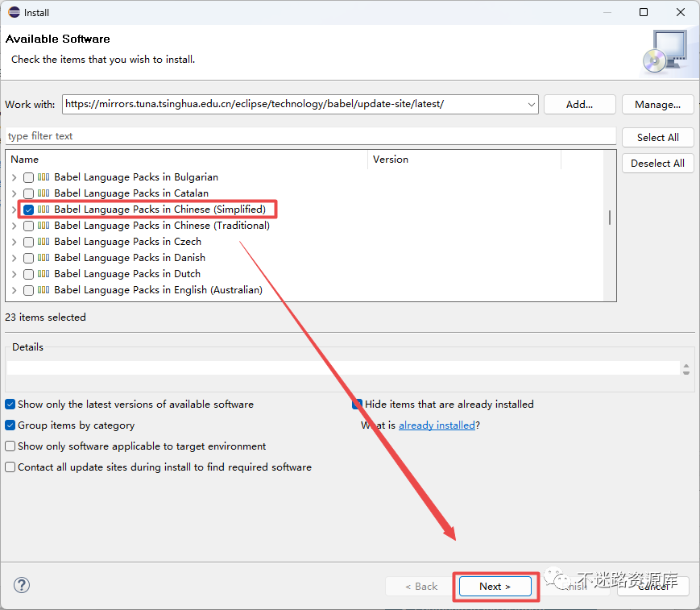
Task: Check the Danish language pack checkbox
Action: coord(28,258)
